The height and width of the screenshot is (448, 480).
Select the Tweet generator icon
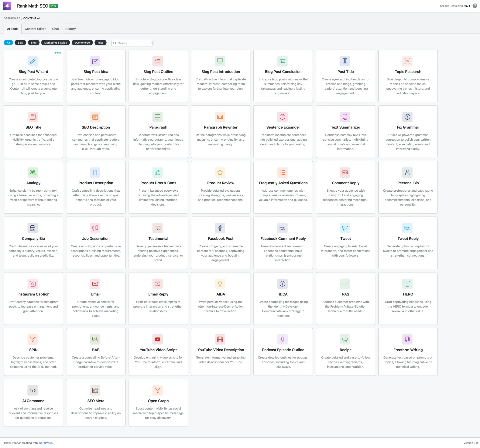(345, 228)
